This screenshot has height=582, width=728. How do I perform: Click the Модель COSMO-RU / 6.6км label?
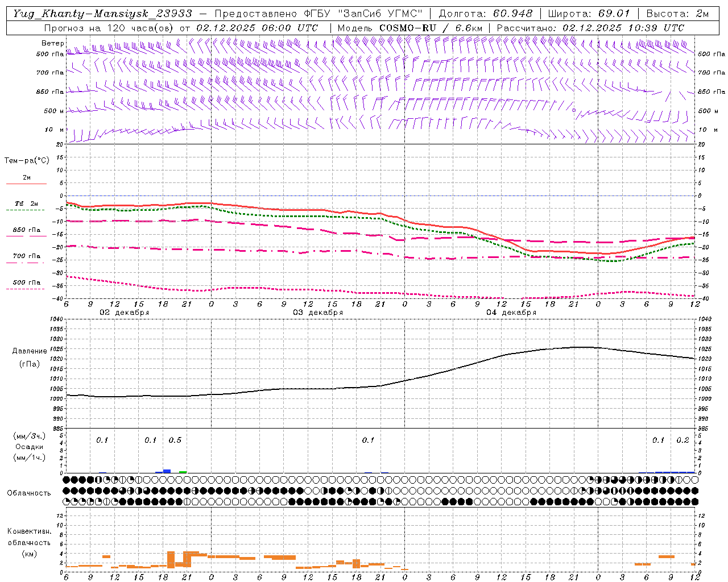coord(410,27)
